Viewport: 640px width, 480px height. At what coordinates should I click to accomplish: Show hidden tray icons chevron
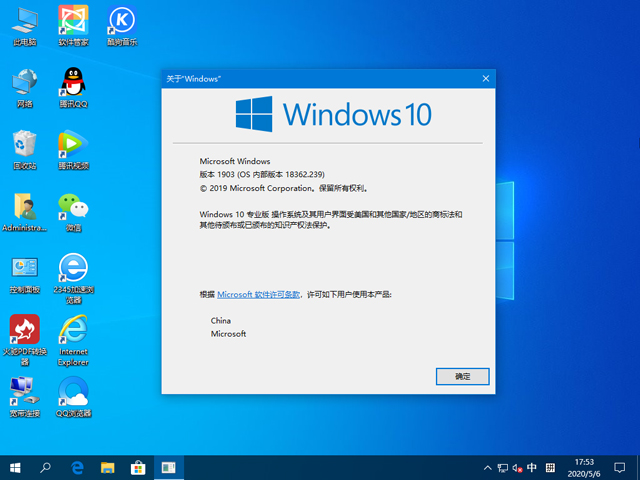pos(487,468)
